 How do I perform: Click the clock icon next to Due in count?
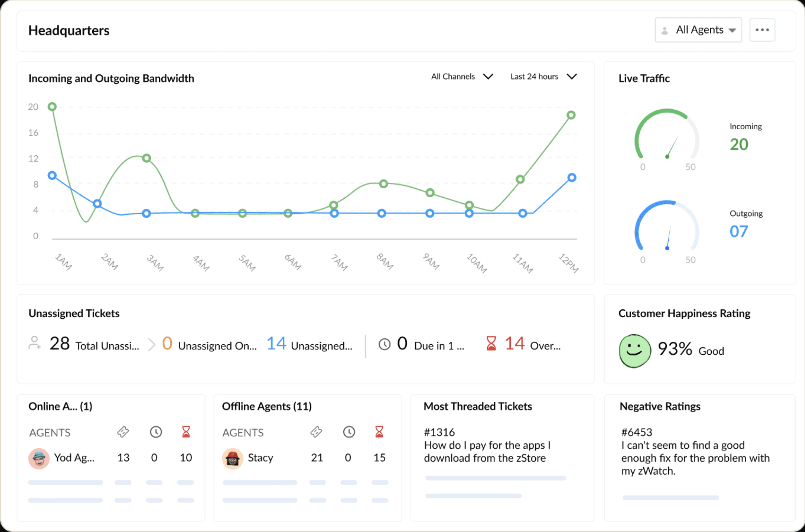coord(384,344)
